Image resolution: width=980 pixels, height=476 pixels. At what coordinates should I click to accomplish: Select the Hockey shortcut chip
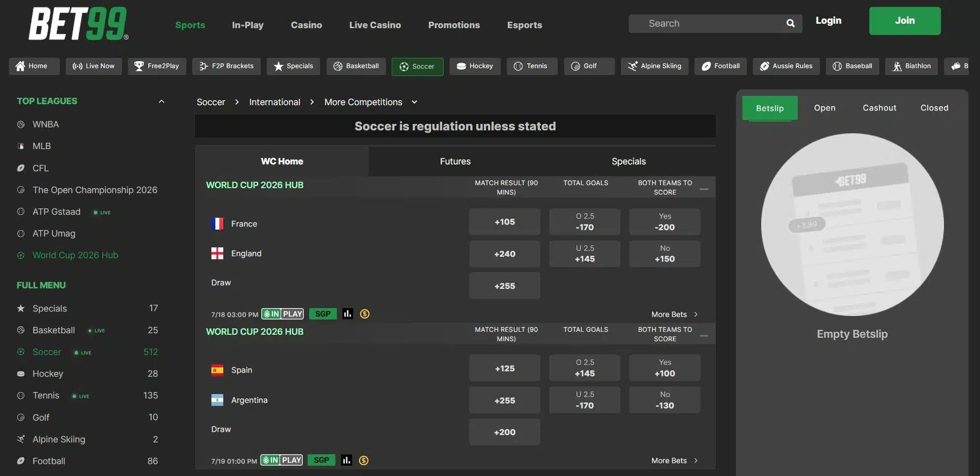(x=475, y=66)
